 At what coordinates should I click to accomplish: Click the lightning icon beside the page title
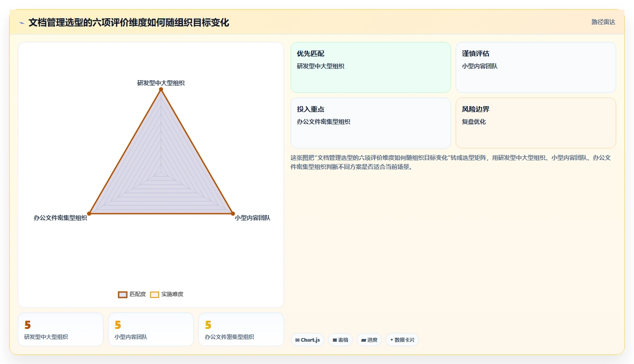pos(21,23)
